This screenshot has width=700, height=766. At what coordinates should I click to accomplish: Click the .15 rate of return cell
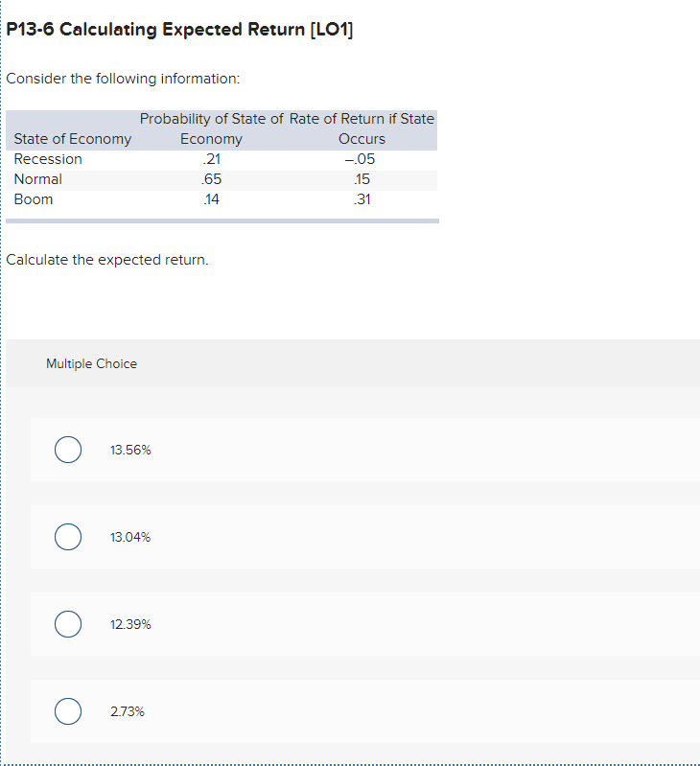(362, 179)
